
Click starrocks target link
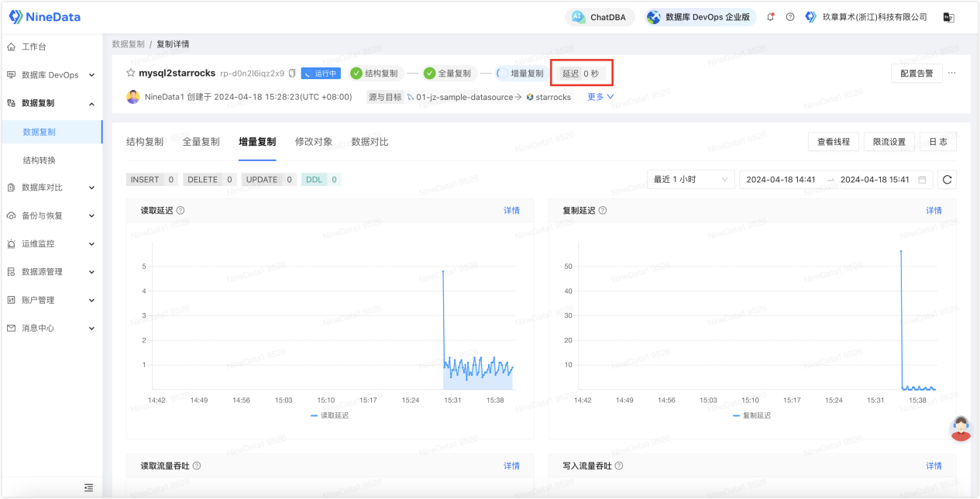(553, 97)
